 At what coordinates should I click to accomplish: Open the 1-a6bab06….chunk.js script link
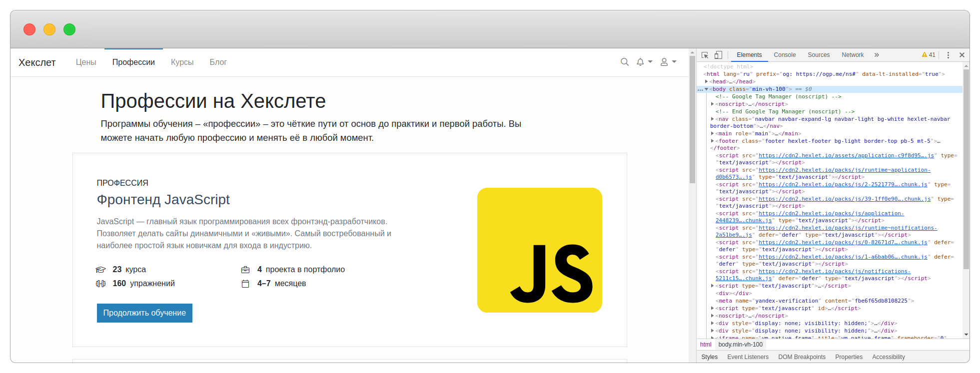843,257
